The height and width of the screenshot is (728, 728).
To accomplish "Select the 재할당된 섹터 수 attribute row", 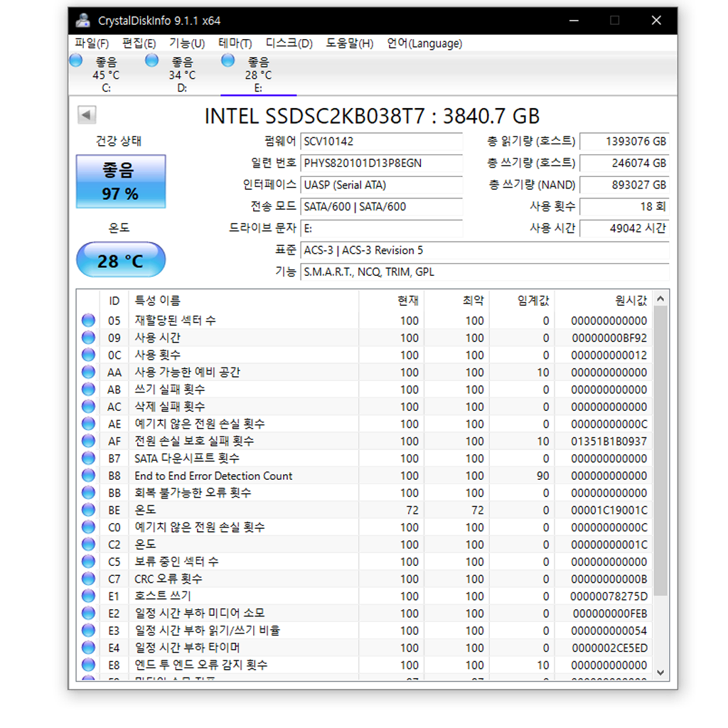I will click(x=365, y=321).
